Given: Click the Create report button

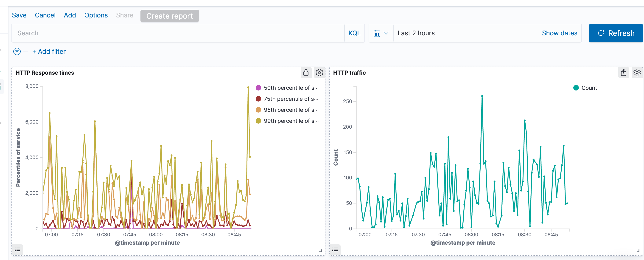Looking at the screenshot, I should coord(170,16).
